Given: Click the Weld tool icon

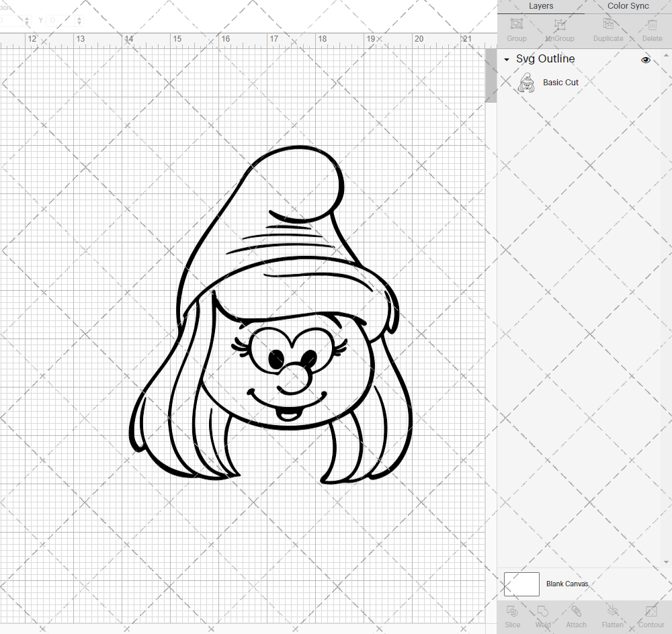Looking at the screenshot, I should point(543,613).
